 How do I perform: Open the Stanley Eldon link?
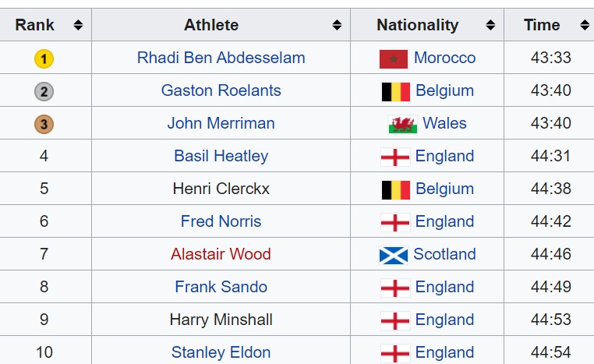point(221,352)
